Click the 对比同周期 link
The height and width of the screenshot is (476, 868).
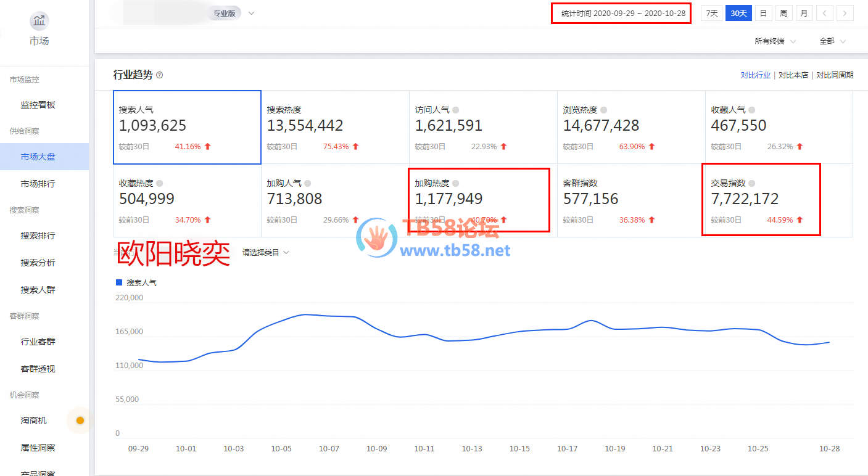[835, 75]
